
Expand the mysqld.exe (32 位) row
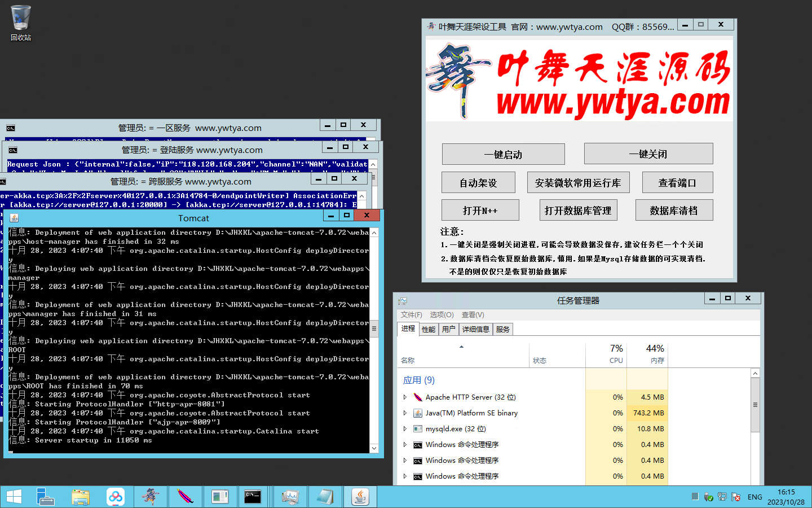click(405, 429)
